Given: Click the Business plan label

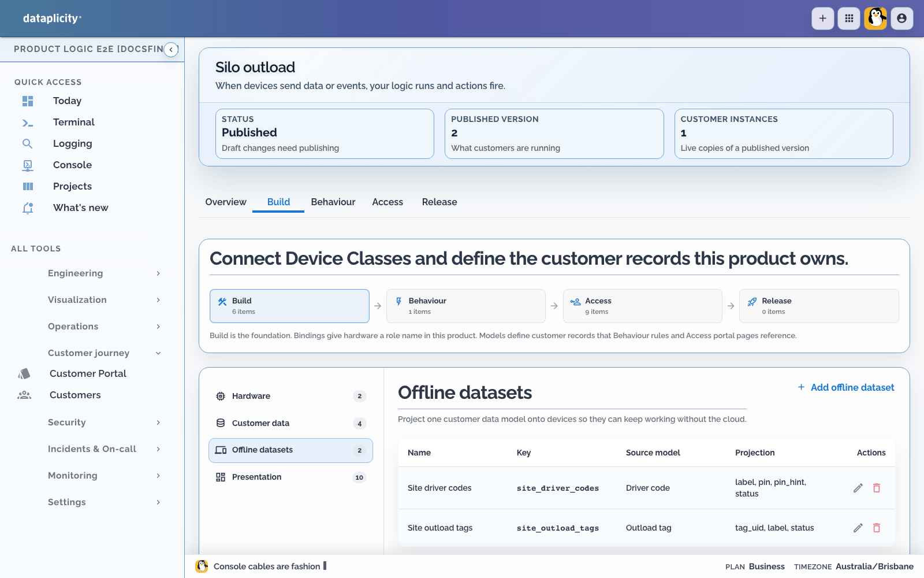Looking at the screenshot, I should coord(766,567).
